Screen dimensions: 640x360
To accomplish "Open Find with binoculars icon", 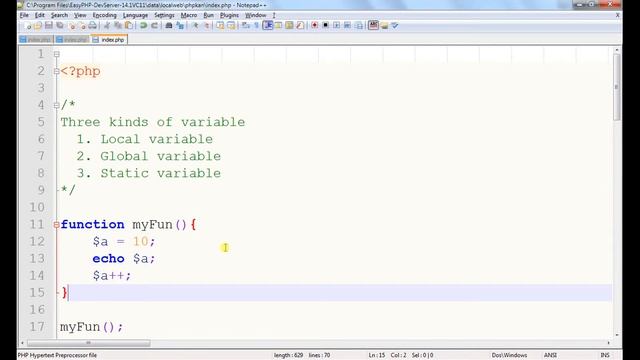I will pyautogui.click(x=169, y=26).
